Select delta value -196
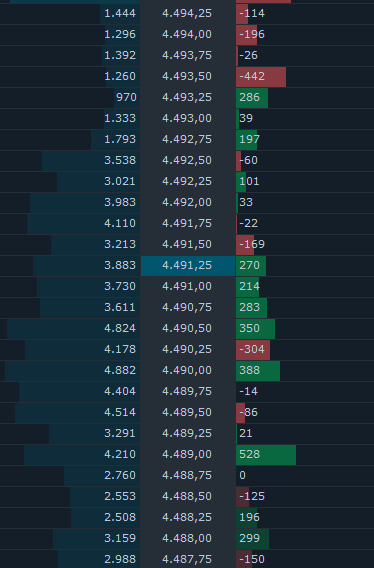The image size is (374, 568). click(x=252, y=34)
